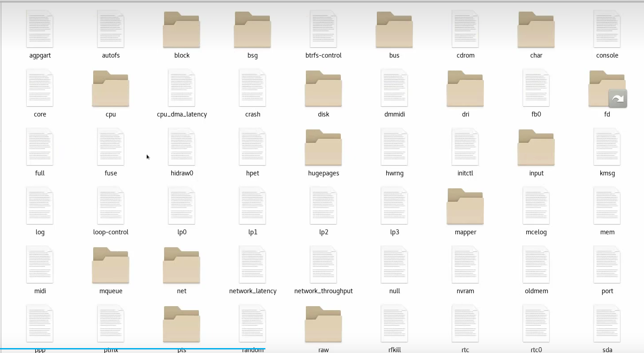644x353 pixels.
Task: Open the dri folder
Action: click(465, 88)
